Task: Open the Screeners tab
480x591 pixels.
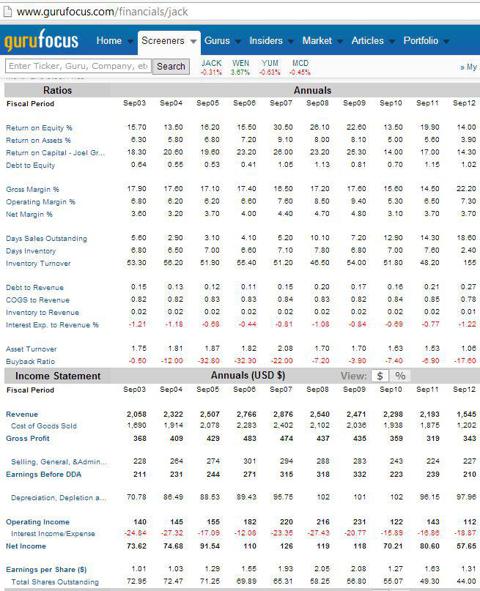Action: point(163,41)
